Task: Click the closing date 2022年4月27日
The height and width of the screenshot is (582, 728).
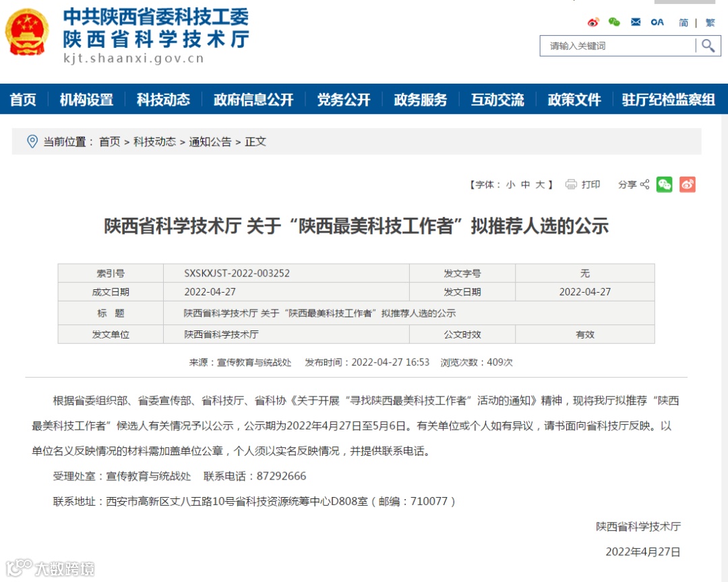Action: (x=643, y=552)
